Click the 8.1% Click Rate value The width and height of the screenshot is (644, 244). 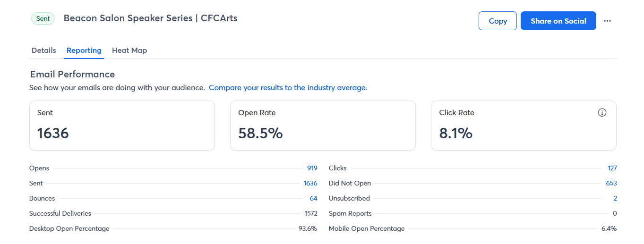tap(456, 134)
